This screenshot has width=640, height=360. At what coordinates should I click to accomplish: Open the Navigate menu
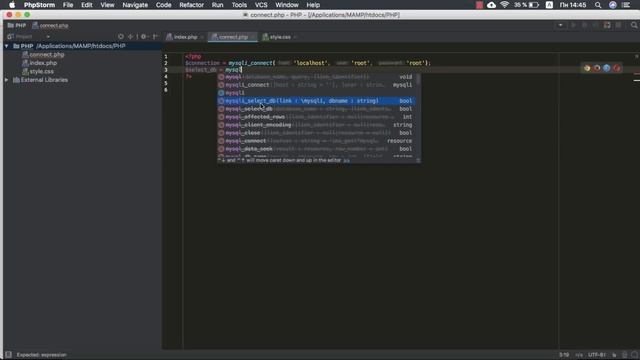tap(135, 5)
